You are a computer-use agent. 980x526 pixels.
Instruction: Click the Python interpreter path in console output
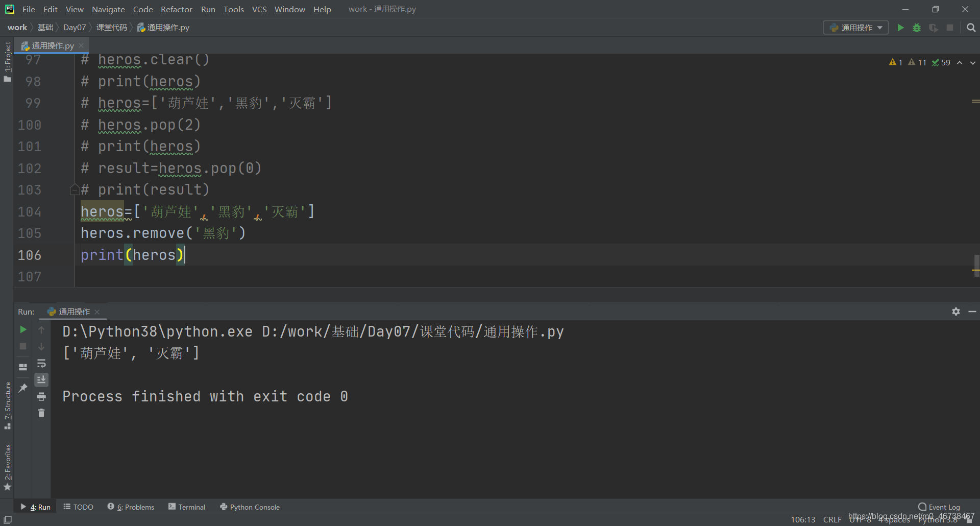158,331
